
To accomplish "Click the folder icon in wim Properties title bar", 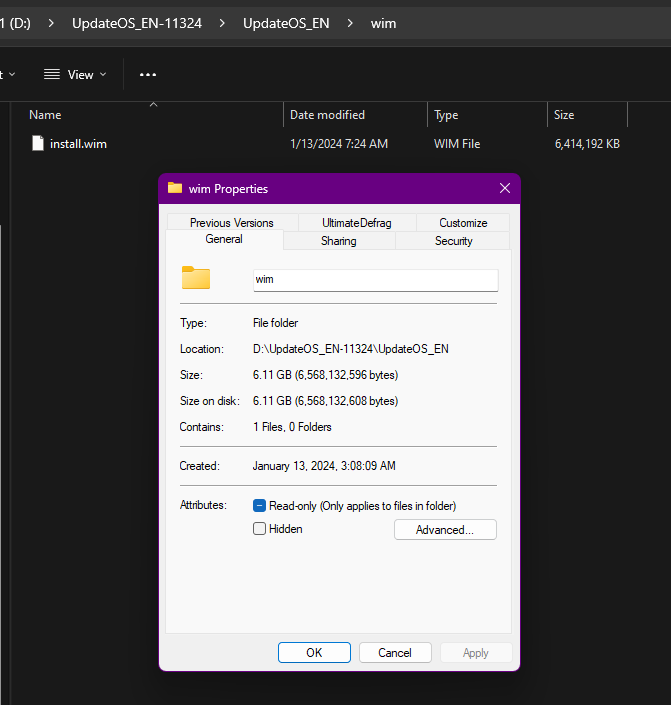I will 175,188.
